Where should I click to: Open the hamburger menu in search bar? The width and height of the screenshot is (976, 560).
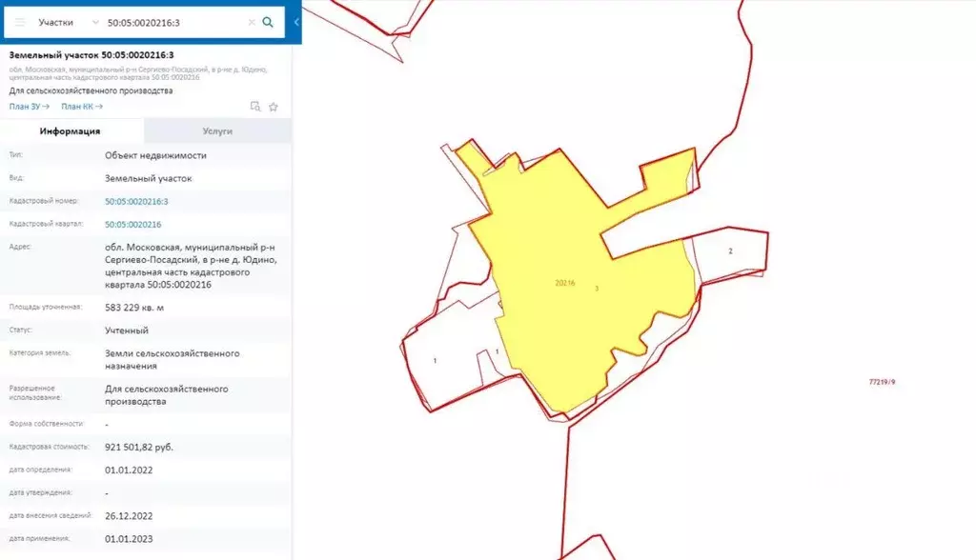coord(21,21)
